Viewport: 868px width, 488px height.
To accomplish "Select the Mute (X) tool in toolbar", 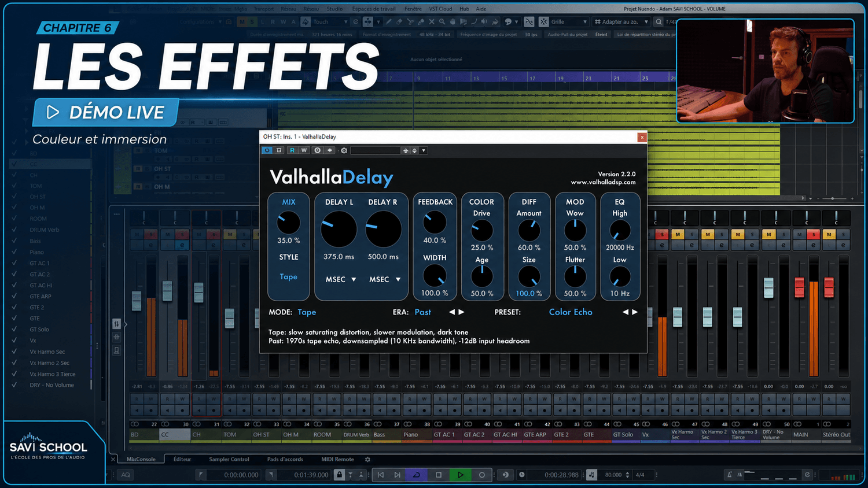I will click(431, 22).
